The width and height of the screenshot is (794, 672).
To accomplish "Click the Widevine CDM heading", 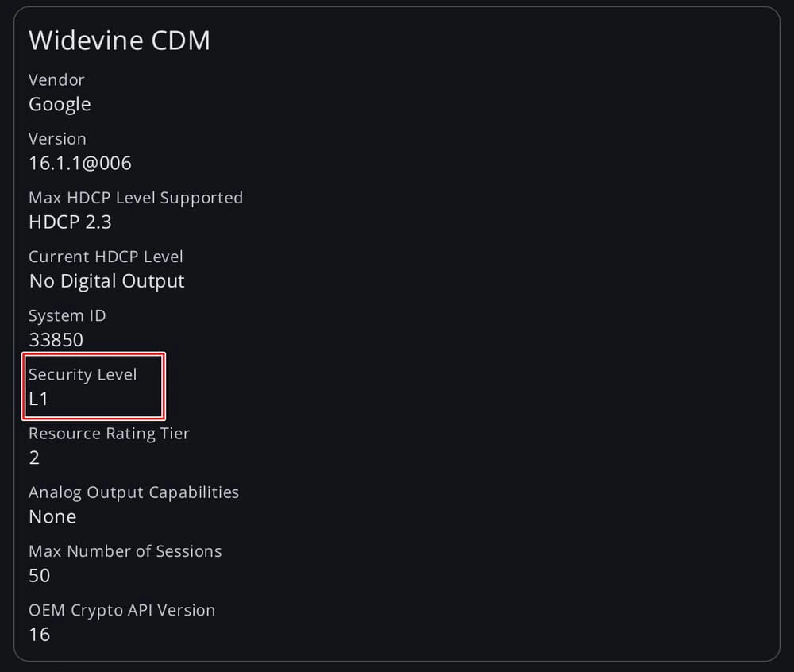I will point(119,41).
